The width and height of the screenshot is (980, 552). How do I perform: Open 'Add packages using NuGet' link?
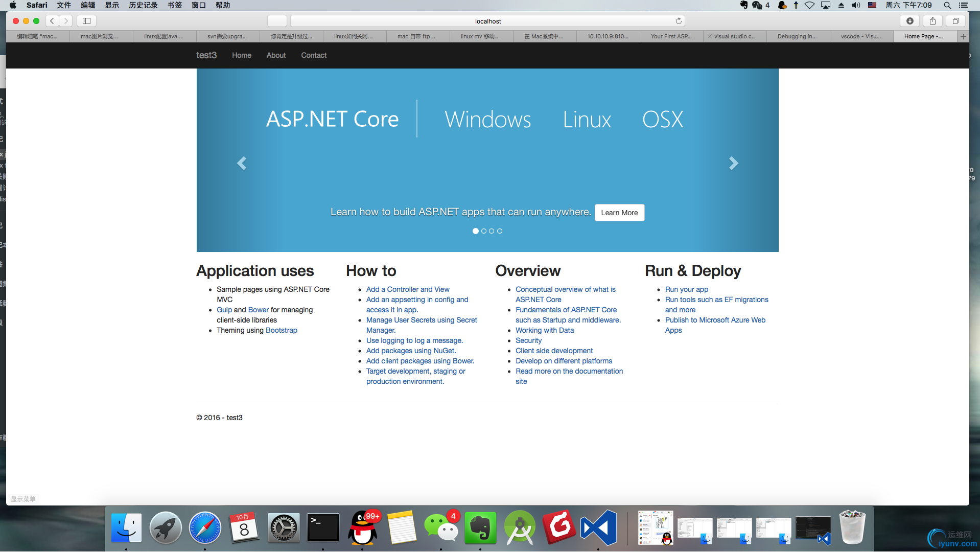click(411, 351)
